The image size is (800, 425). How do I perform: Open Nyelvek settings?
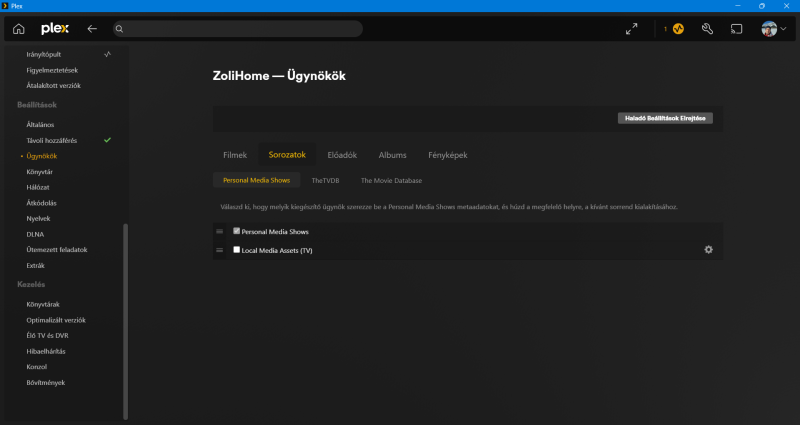click(x=38, y=218)
